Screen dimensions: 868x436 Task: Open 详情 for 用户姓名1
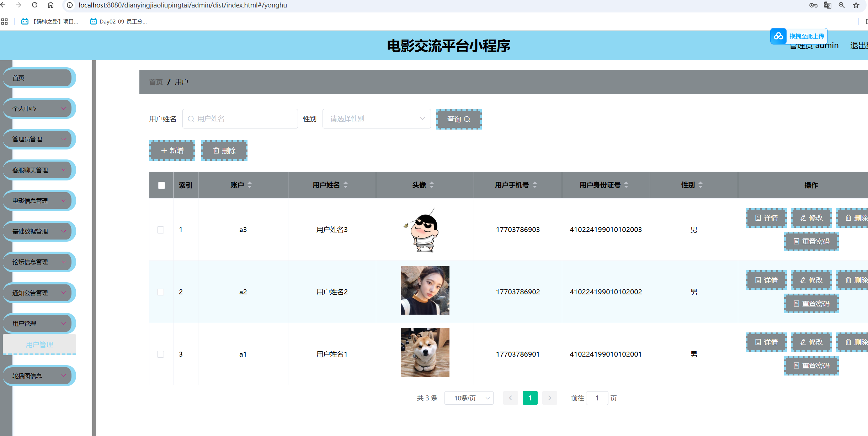[x=766, y=342]
